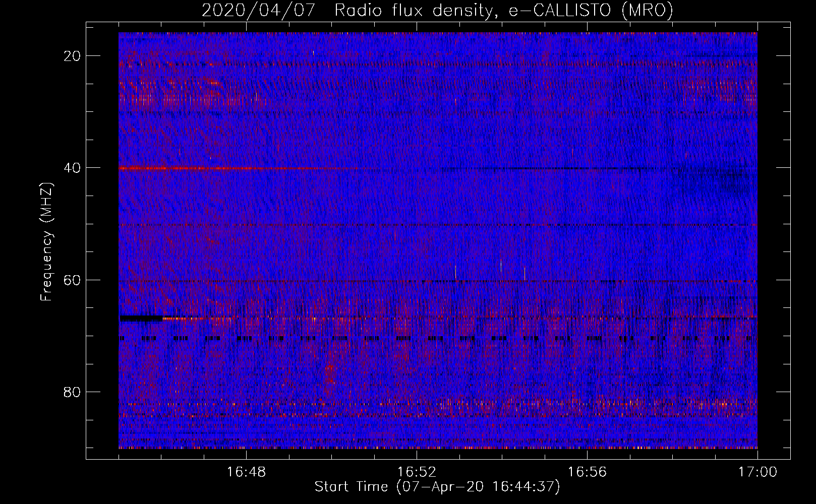Click the Start Time axis label

437,487
